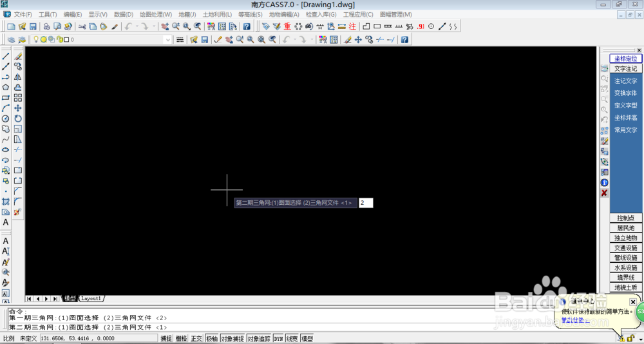Open the 图幅管理(M) menu

pyautogui.click(x=396, y=14)
